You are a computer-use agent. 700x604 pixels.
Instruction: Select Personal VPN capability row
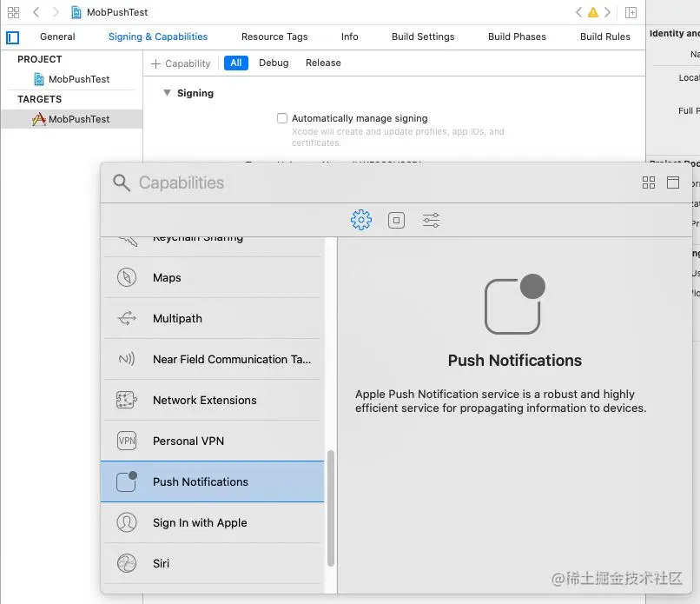coord(213,441)
